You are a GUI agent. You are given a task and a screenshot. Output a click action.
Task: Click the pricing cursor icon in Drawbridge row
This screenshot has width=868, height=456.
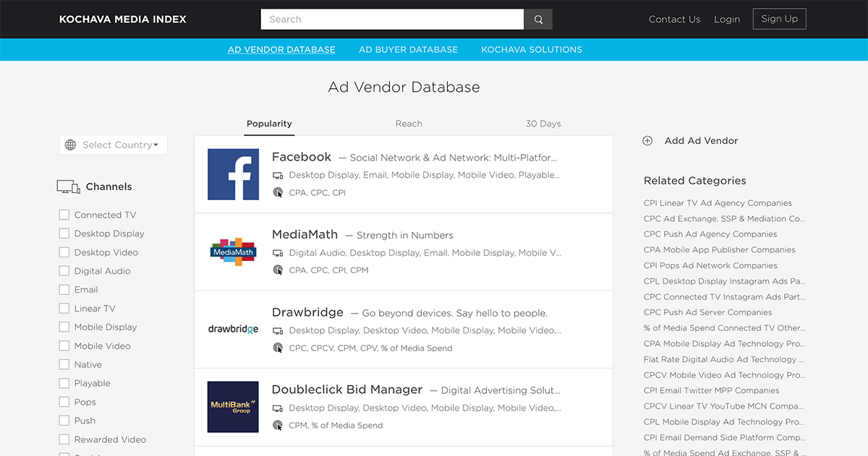tap(278, 348)
